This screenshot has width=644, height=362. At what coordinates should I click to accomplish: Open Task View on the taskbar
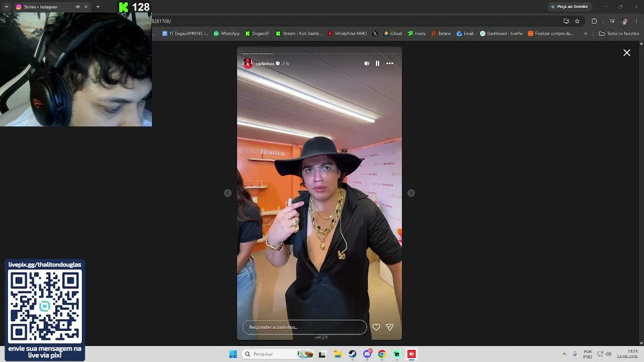322,354
